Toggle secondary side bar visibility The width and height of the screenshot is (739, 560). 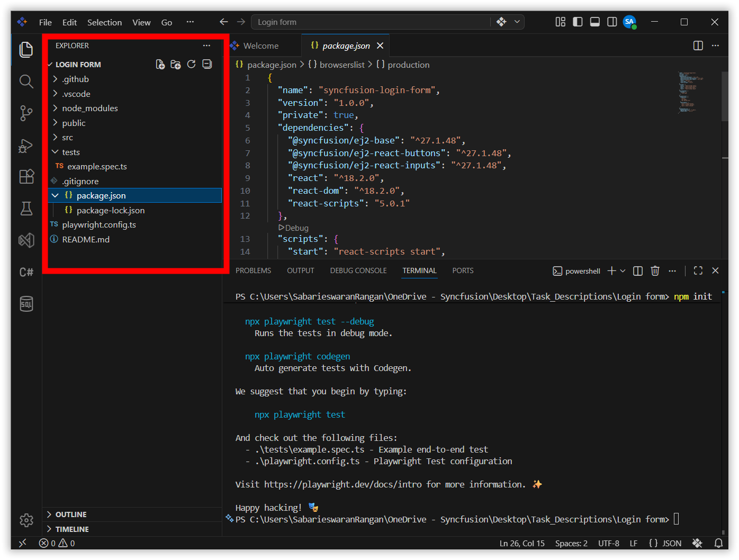[612, 22]
